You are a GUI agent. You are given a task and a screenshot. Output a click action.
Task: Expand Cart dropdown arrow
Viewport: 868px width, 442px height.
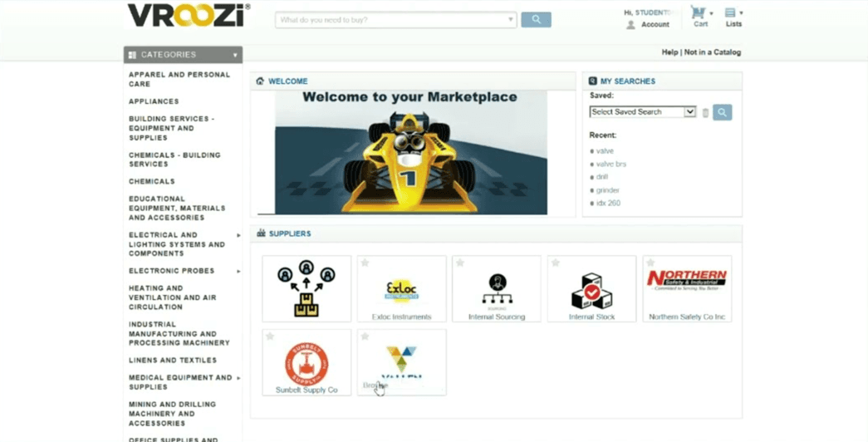click(x=711, y=12)
